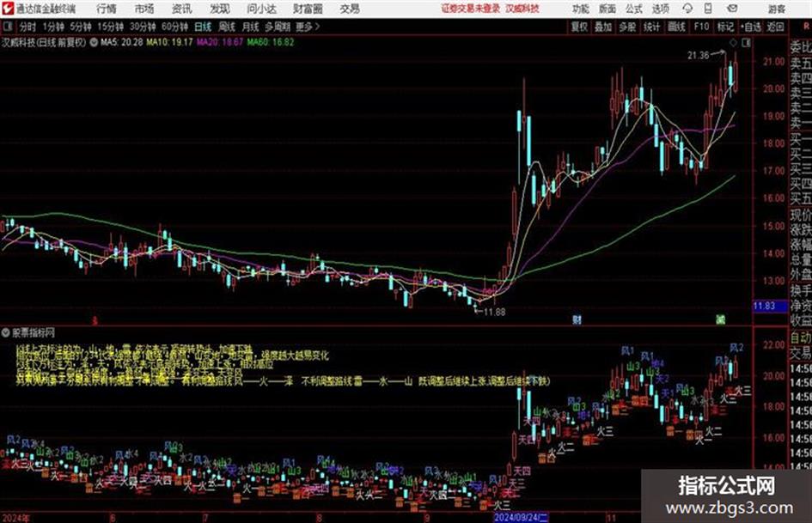The width and height of the screenshot is (812, 523).
Task: Open the 财富圈 menu
Action: pos(308,9)
